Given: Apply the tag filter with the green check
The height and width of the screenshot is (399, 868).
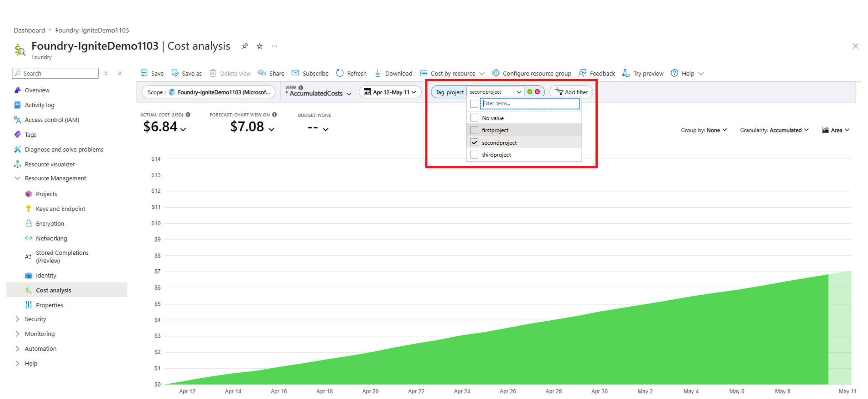Looking at the screenshot, I should (x=530, y=92).
